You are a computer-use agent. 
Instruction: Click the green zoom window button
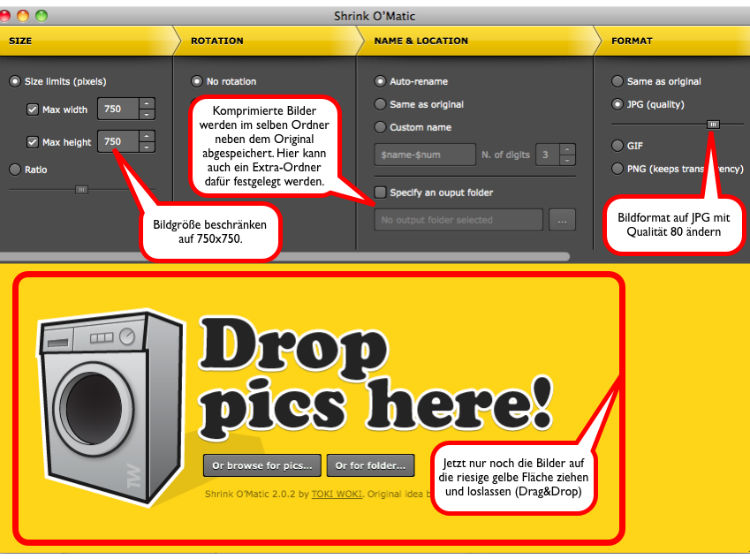[42, 16]
